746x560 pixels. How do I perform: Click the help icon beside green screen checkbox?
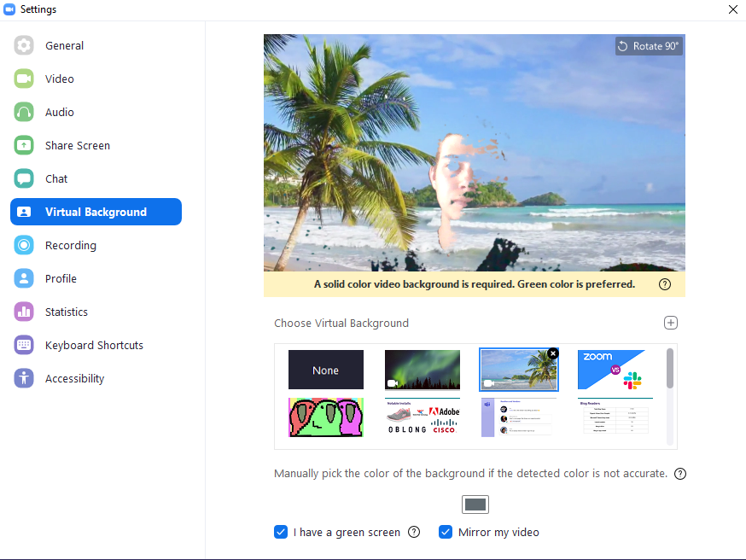tap(414, 532)
